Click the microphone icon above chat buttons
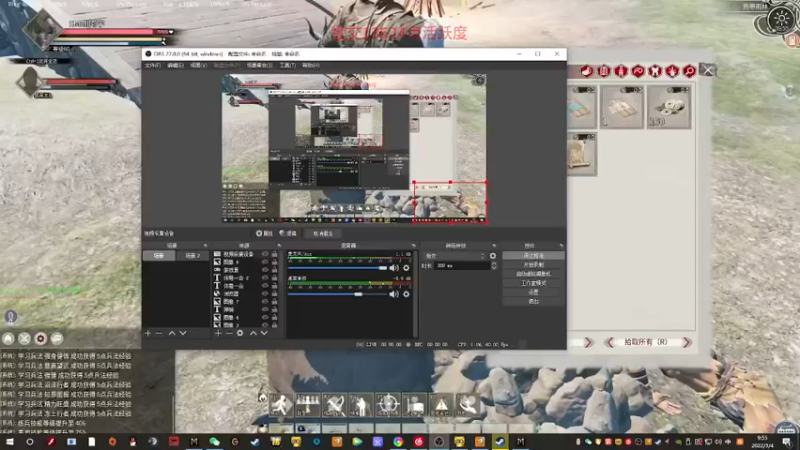Screen dimensions: 800x450 (x=11, y=317)
